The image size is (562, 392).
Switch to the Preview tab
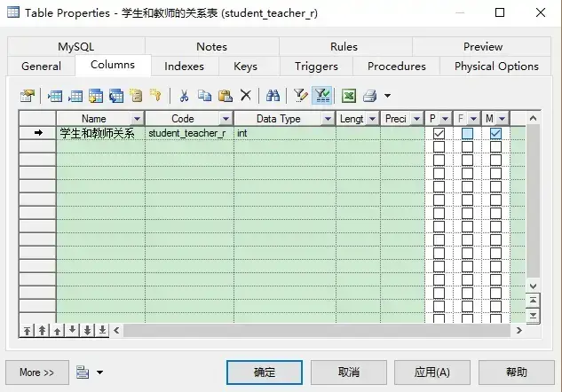[483, 46]
